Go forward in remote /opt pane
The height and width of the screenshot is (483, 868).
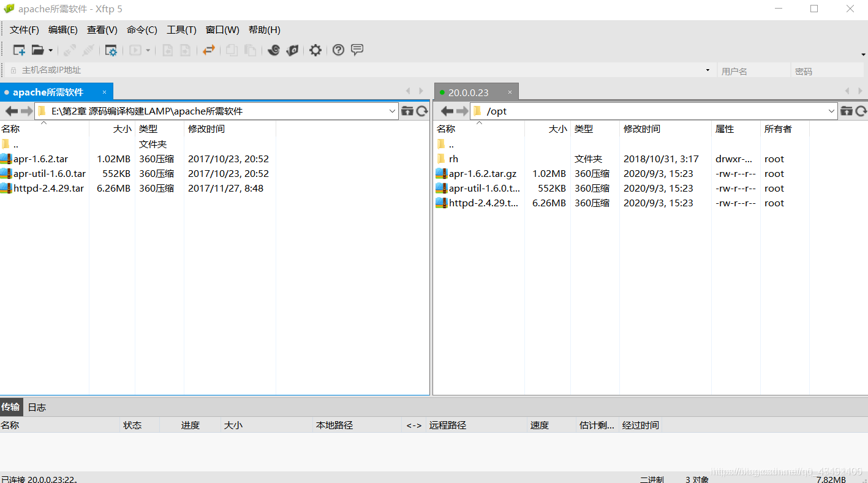pyautogui.click(x=462, y=111)
